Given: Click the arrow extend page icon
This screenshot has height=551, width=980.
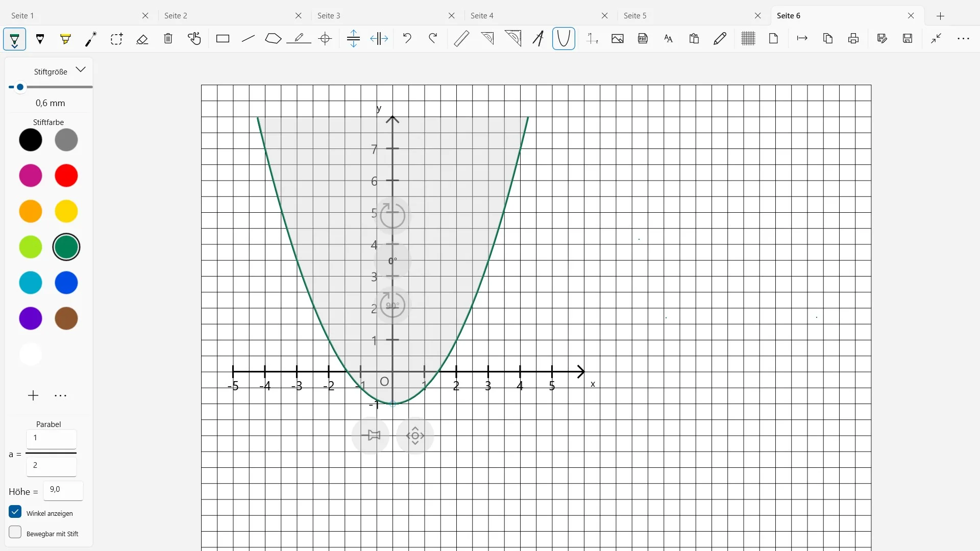Looking at the screenshot, I should click(802, 39).
